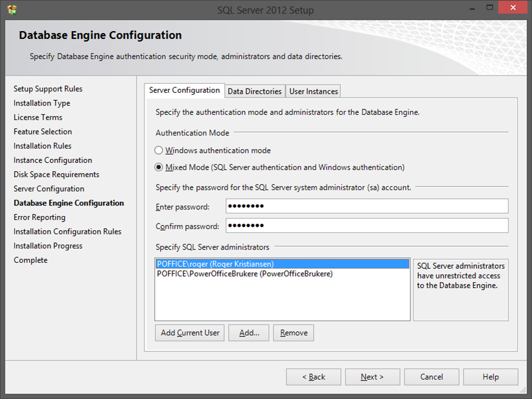Click Feature Selection step
The width and height of the screenshot is (532, 399).
coord(43,132)
